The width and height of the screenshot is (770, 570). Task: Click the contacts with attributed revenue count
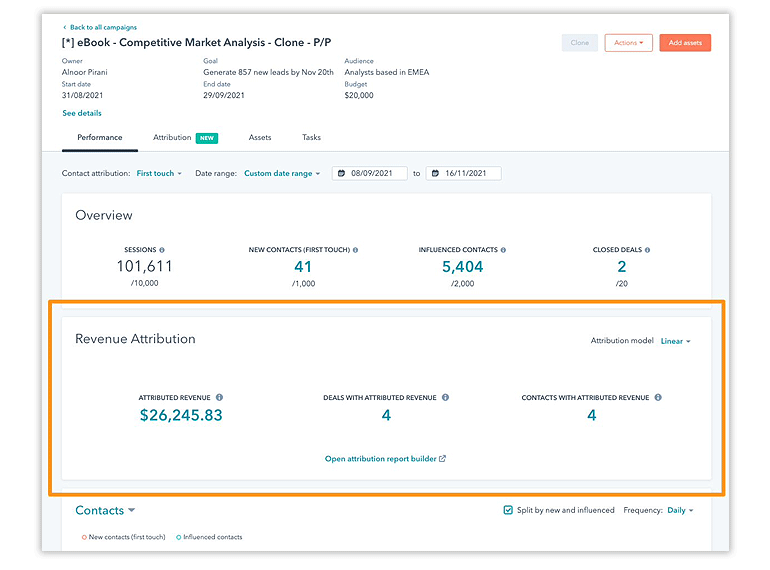(x=592, y=415)
